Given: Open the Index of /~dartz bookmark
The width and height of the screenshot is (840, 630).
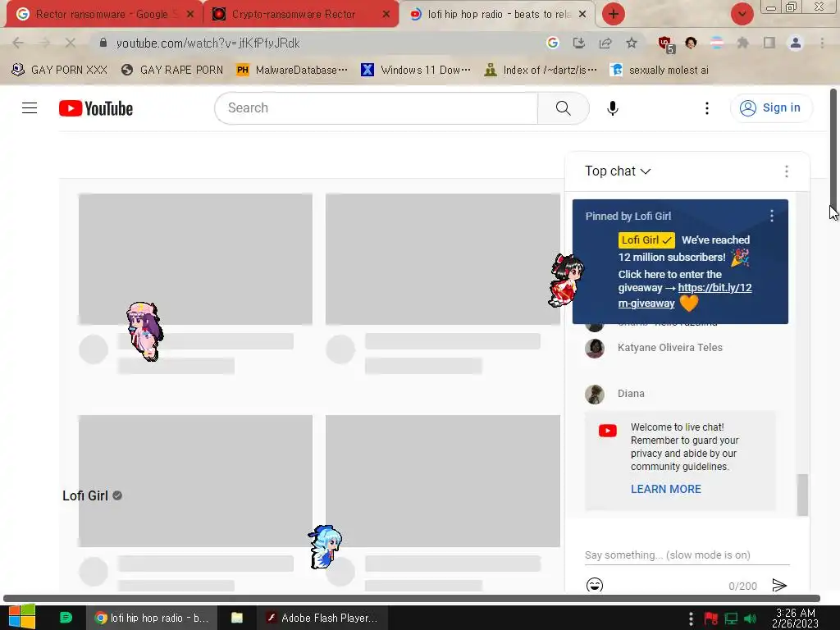Looking at the screenshot, I should pyautogui.click(x=541, y=71).
